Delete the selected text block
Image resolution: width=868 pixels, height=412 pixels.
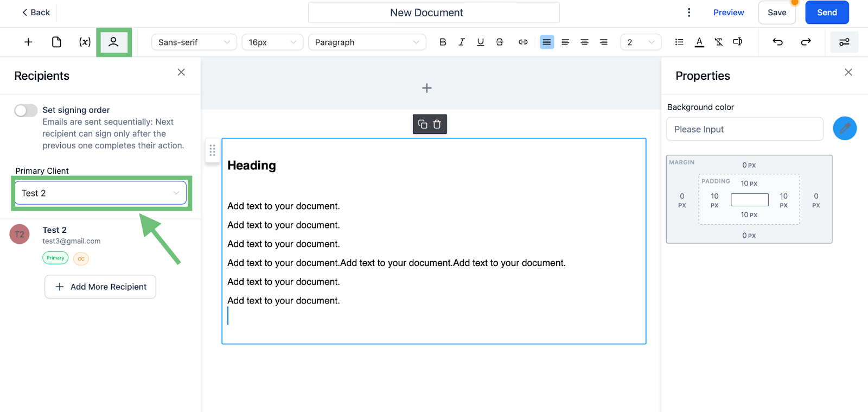click(x=437, y=124)
